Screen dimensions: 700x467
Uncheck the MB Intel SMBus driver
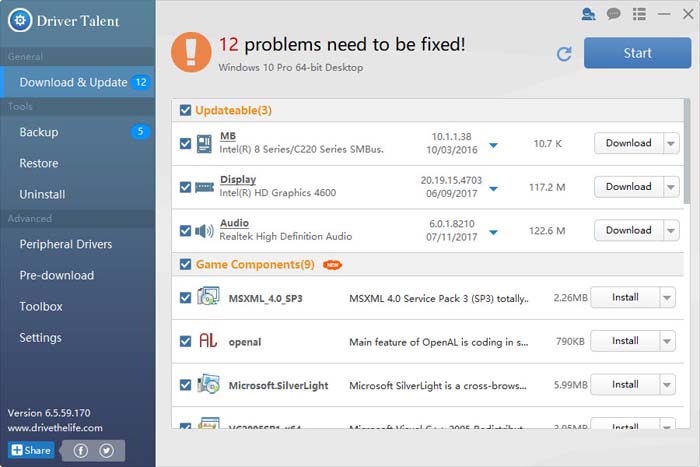pos(185,144)
